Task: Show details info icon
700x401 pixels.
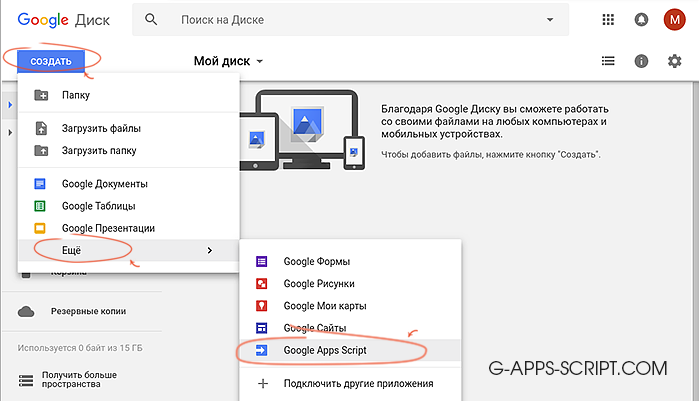Action: tap(641, 61)
